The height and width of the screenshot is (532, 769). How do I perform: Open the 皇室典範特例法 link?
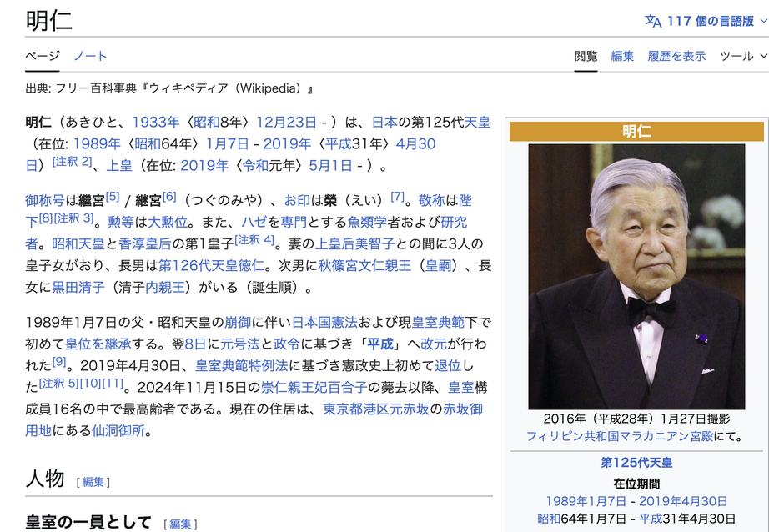pos(242,365)
